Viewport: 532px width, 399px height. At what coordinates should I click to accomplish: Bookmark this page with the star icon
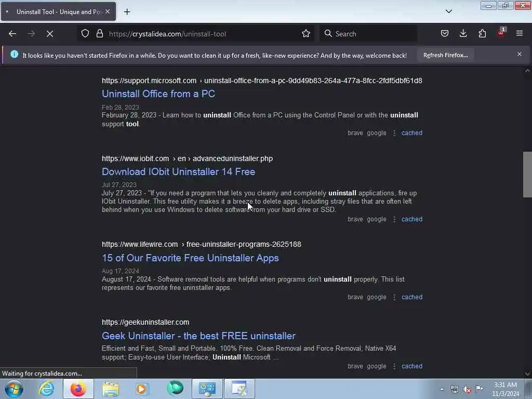click(x=305, y=34)
